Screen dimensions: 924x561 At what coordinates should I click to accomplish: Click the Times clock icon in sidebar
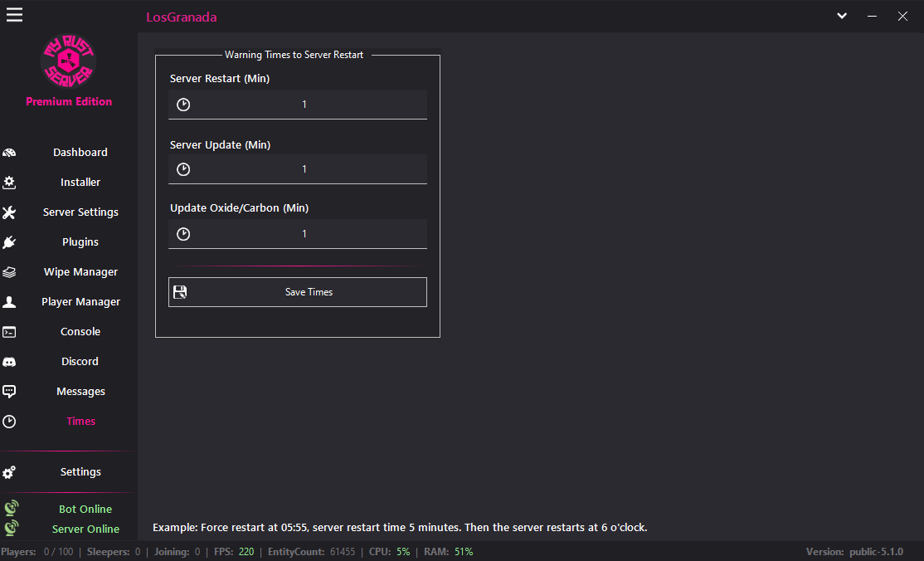point(9,422)
